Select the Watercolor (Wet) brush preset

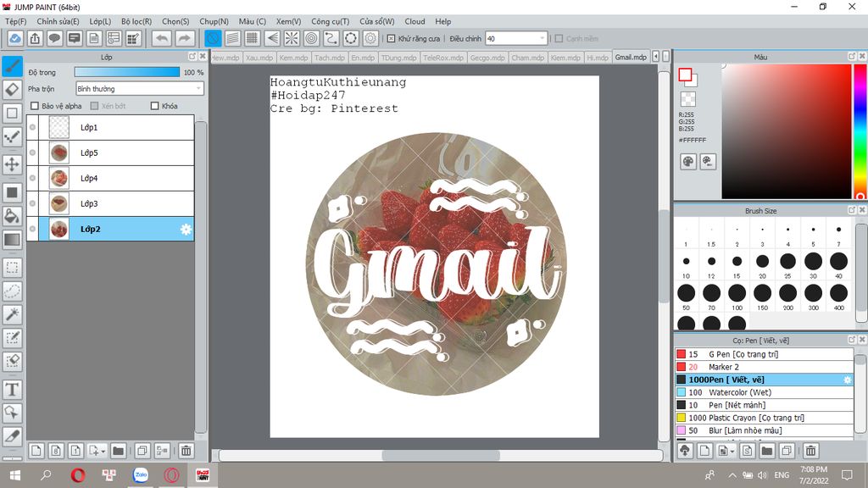pyautogui.click(x=764, y=392)
